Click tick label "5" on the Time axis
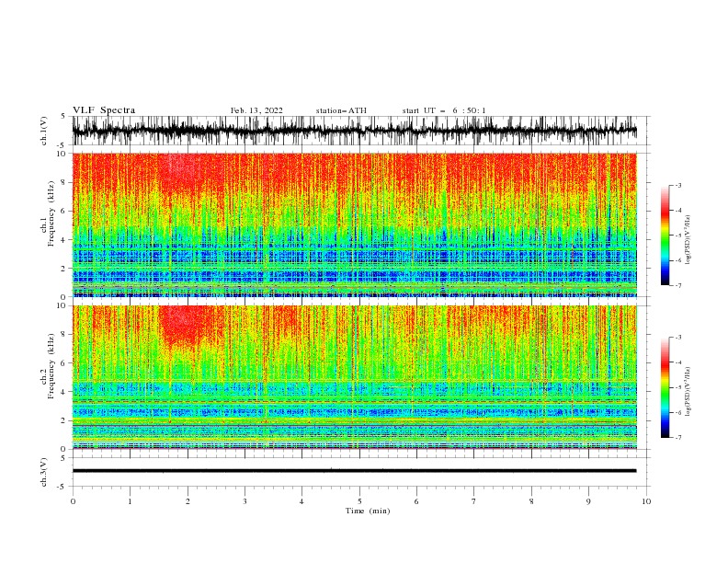 click(x=359, y=501)
